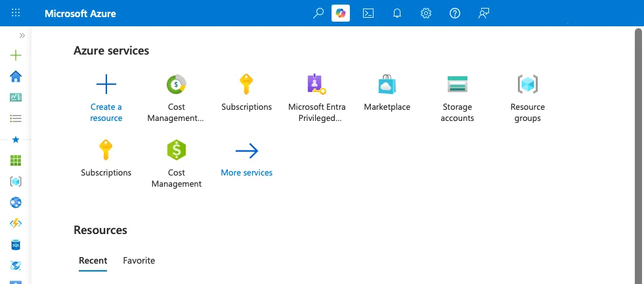Go to Home in the sidebar
The height and width of the screenshot is (284, 644).
(x=16, y=76)
